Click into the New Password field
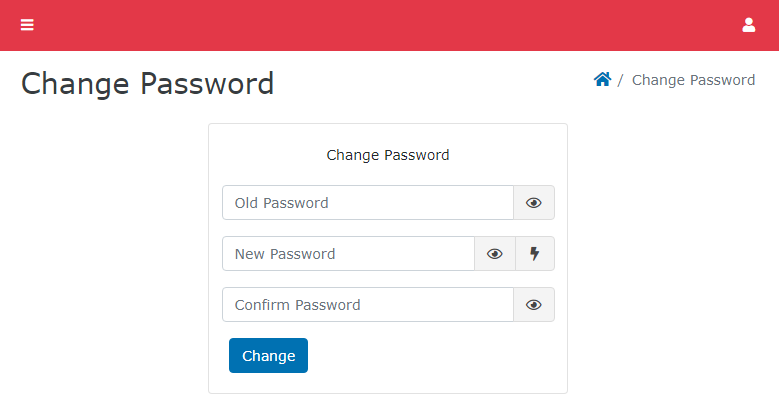This screenshot has height=418, width=779. pos(347,254)
